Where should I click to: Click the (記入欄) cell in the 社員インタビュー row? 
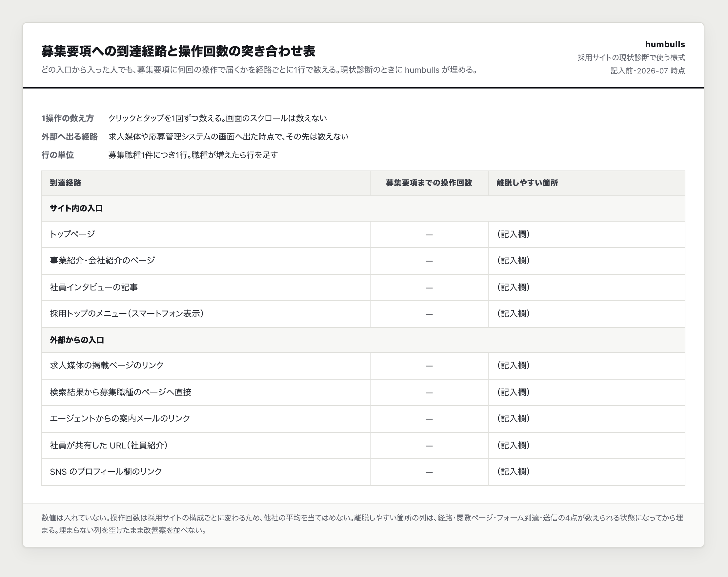[587, 287]
